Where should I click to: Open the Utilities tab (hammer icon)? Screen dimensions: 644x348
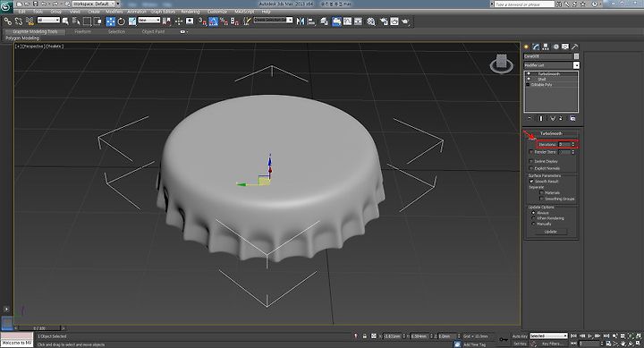[574, 47]
